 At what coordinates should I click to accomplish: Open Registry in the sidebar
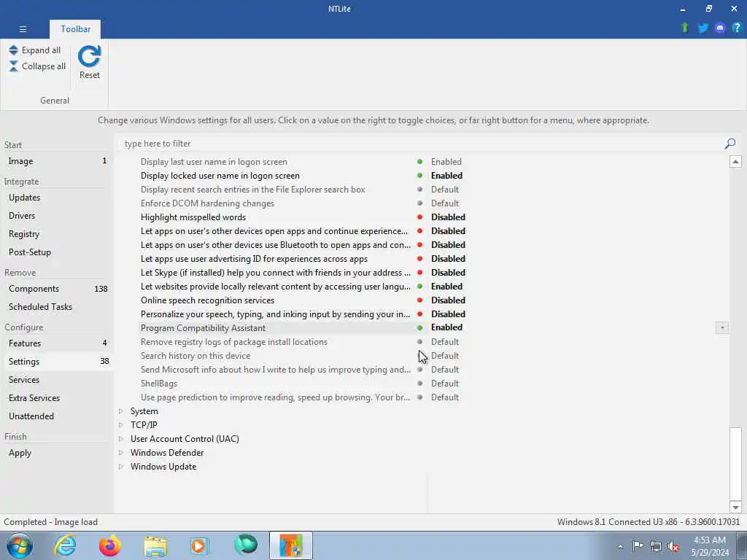(57, 234)
